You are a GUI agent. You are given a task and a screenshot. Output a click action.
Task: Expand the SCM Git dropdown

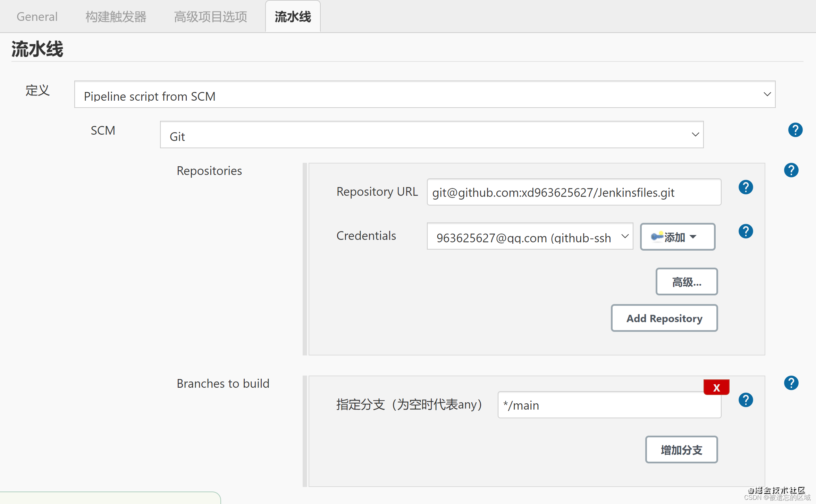432,135
